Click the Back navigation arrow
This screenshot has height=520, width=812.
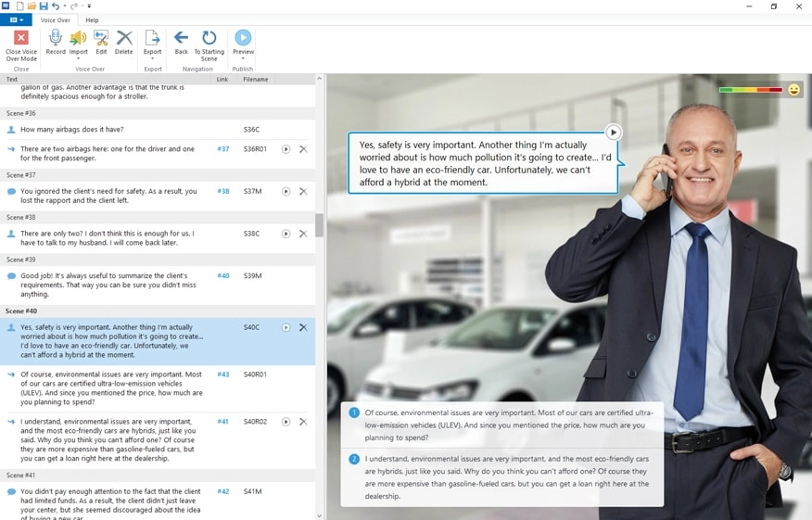pos(181,38)
